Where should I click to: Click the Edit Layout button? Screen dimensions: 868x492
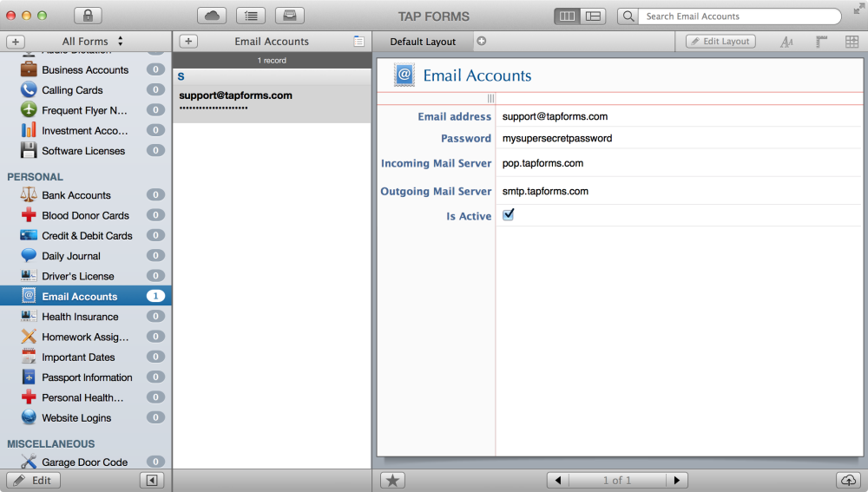(720, 42)
